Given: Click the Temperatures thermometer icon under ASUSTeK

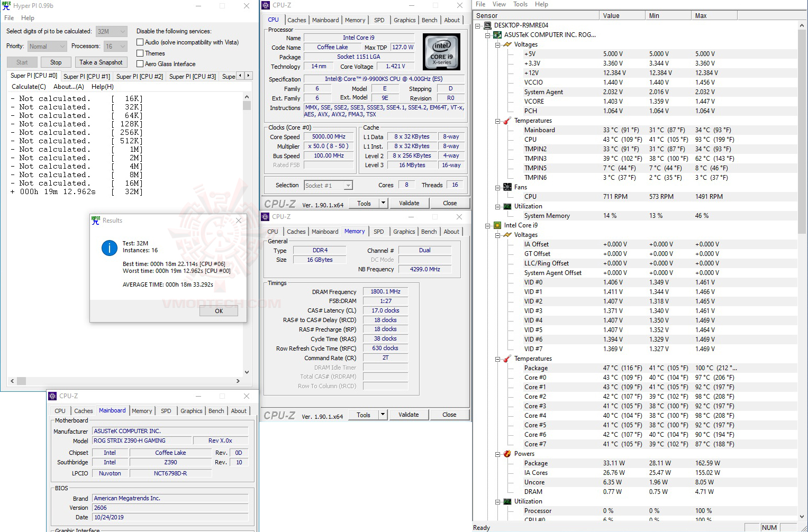Looking at the screenshot, I should 507,121.
